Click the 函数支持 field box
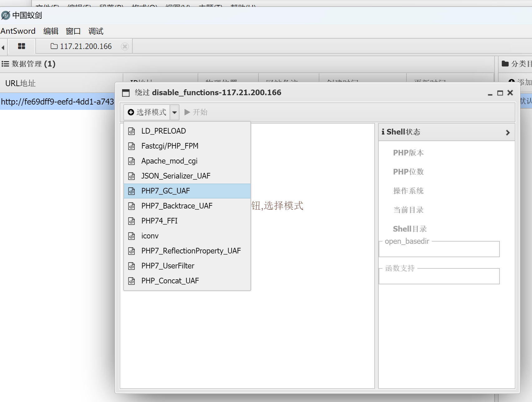Viewport: 532px width, 402px height. pos(439,276)
